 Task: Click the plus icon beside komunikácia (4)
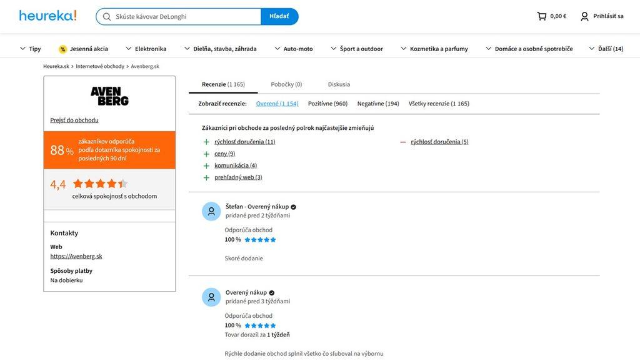coord(206,166)
